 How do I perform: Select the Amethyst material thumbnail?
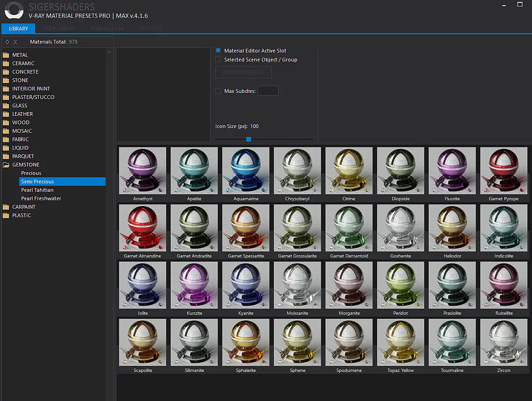pyautogui.click(x=143, y=171)
